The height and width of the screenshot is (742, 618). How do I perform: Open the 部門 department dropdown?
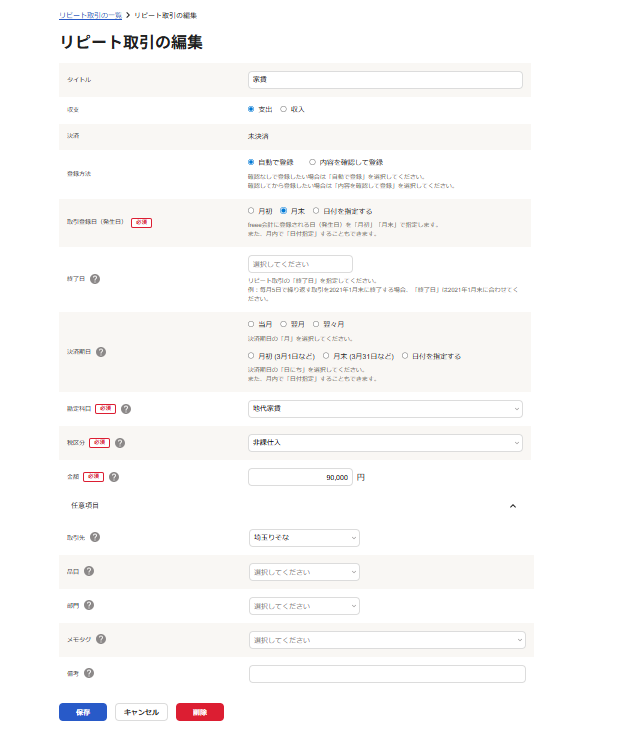pos(304,606)
